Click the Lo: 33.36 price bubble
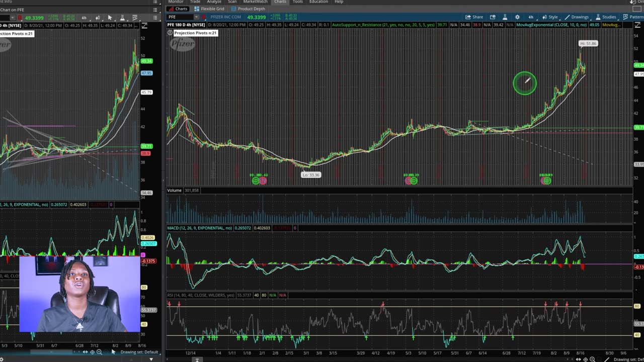 (311, 175)
